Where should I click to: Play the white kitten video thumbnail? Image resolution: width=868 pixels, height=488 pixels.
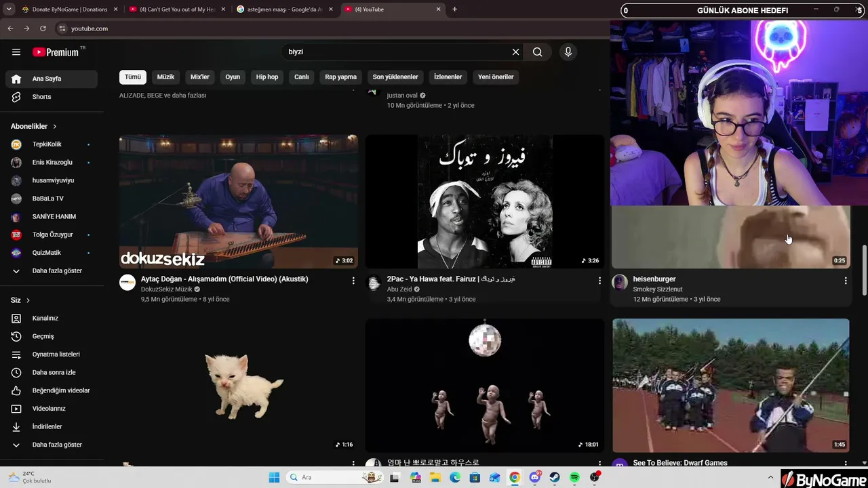[239, 385]
